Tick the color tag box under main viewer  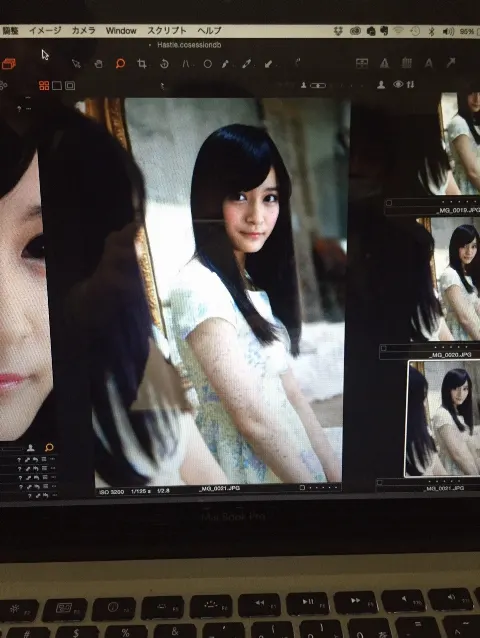tap(302, 487)
